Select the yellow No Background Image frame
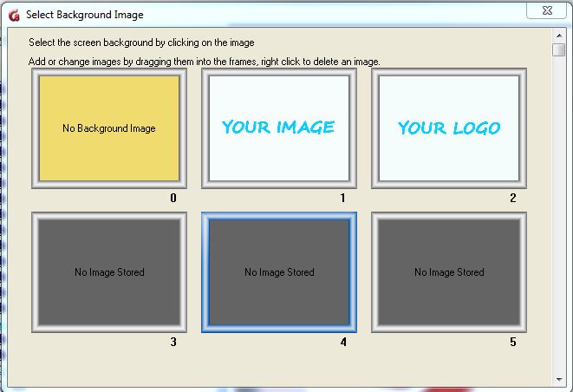 tap(108, 128)
